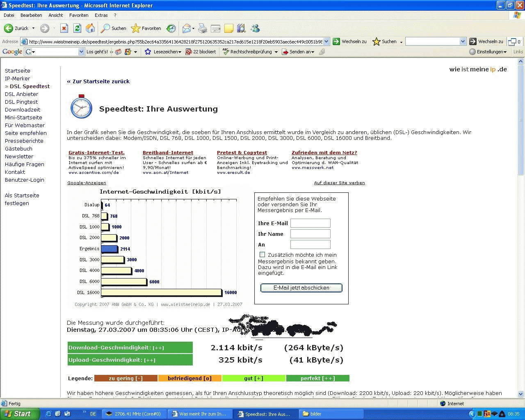Click the Ihre E-Mail input field
The image size is (525, 420).
point(310,223)
